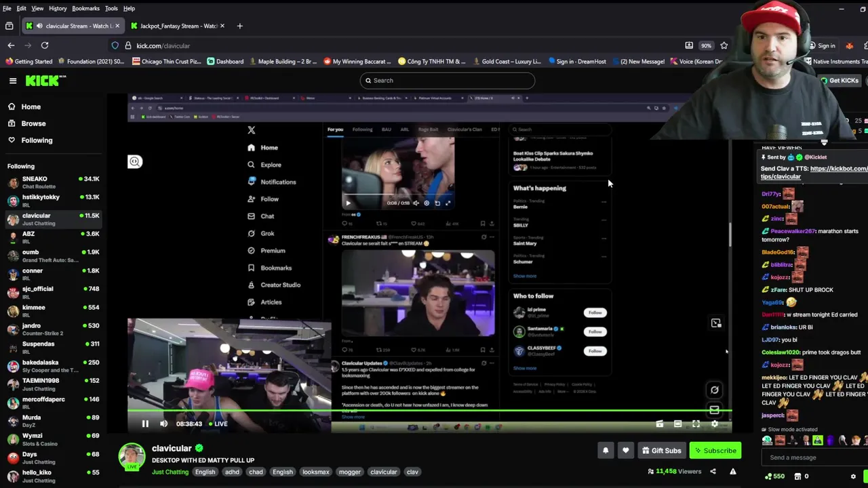Screen dimensions: 868x488
Task: Pick the green-background quick emote
Action: coord(818,441)
